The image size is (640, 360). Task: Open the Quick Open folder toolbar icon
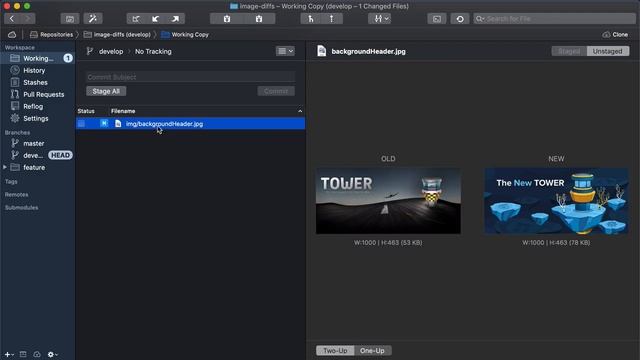coord(70,19)
